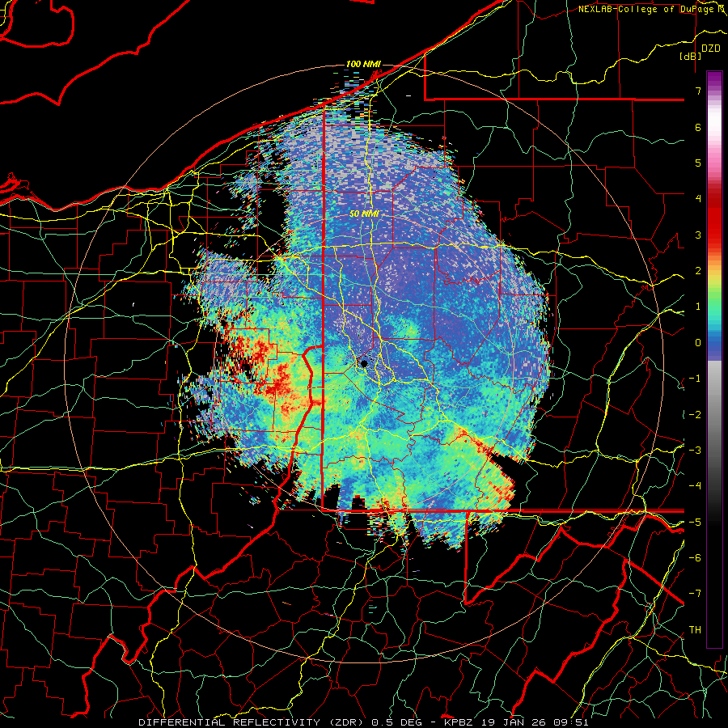Click the -2 value on the scale
The height and width of the screenshot is (728, 728).
pos(695,414)
